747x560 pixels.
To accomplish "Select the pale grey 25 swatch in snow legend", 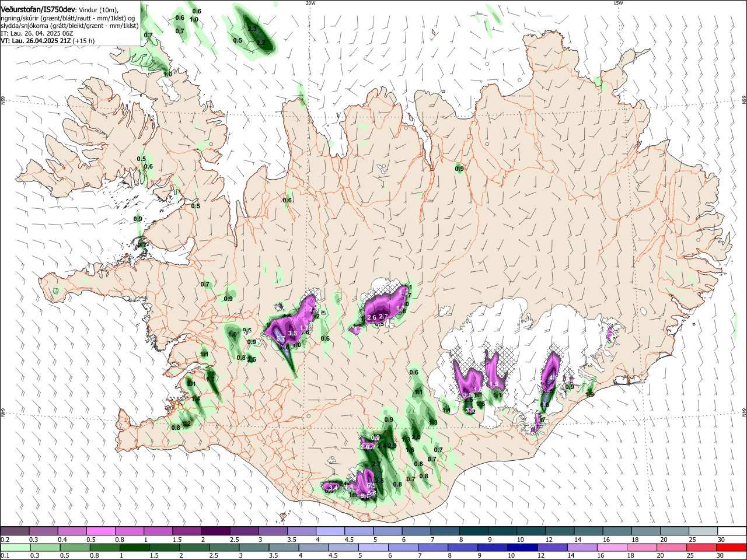I will click(704, 531).
